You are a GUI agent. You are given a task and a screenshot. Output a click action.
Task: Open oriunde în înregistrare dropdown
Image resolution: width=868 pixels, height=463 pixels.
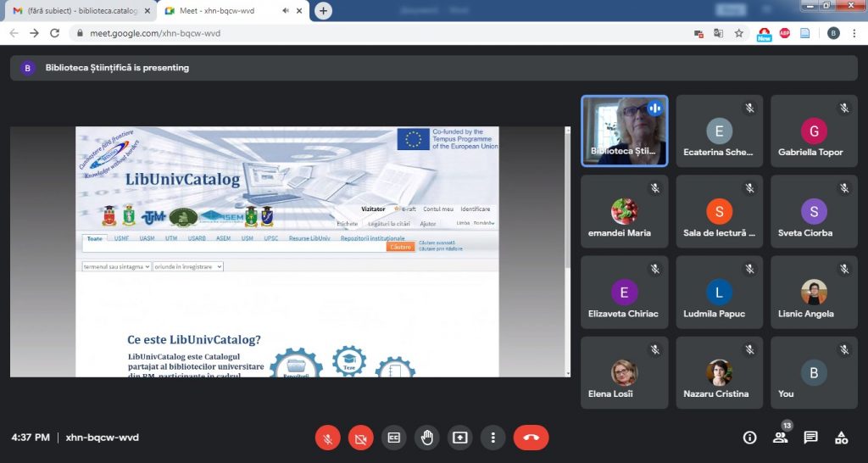click(x=188, y=267)
